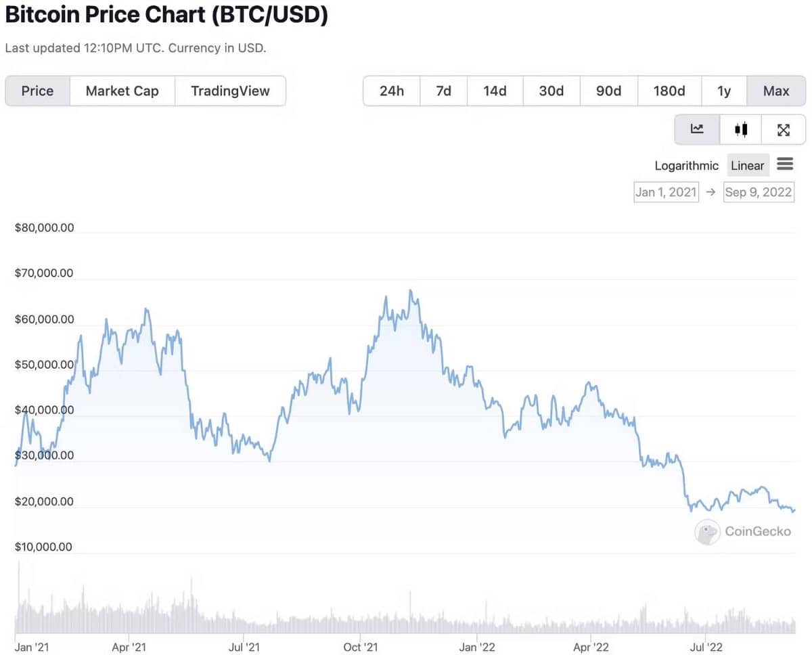The image size is (812, 655).
Task: Switch to the Price tab
Action: [37, 91]
